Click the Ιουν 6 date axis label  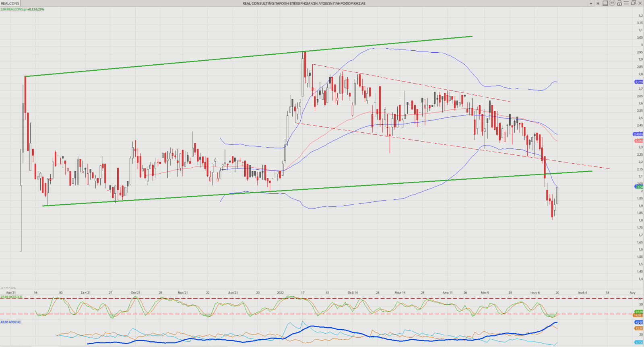pos(535,293)
